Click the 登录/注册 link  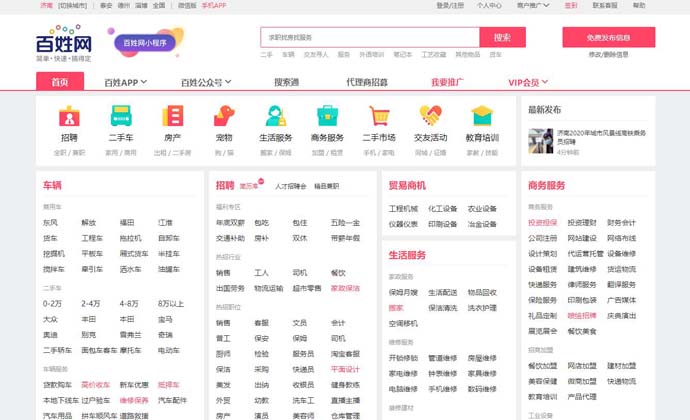click(450, 5)
